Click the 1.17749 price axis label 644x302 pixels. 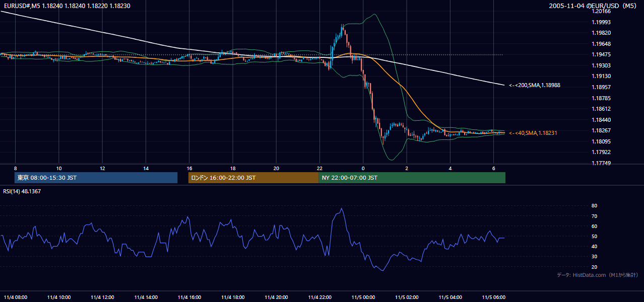600,163
